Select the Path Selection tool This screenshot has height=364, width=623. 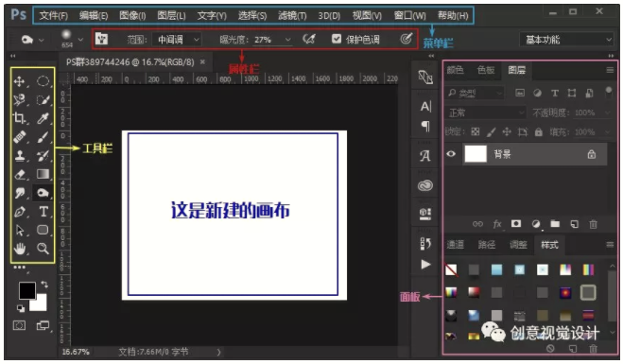click(19, 230)
